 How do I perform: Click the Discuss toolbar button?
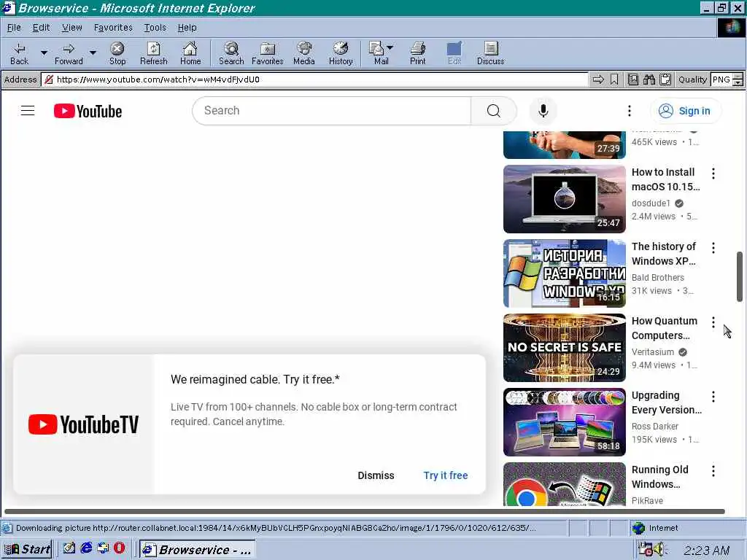click(x=490, y=53)
